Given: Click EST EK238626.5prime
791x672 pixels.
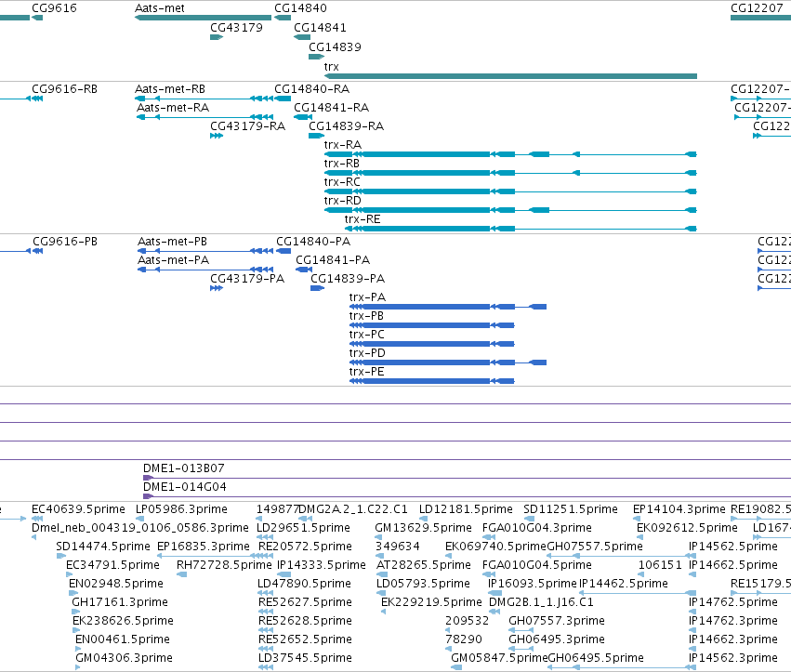Looking at the screenshot, I should point(123,621).
